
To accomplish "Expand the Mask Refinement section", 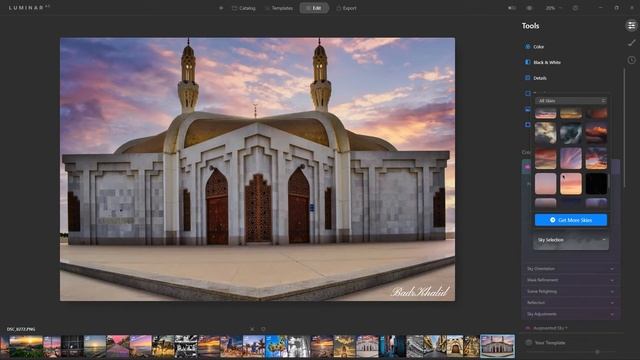I will coord(571,280).
